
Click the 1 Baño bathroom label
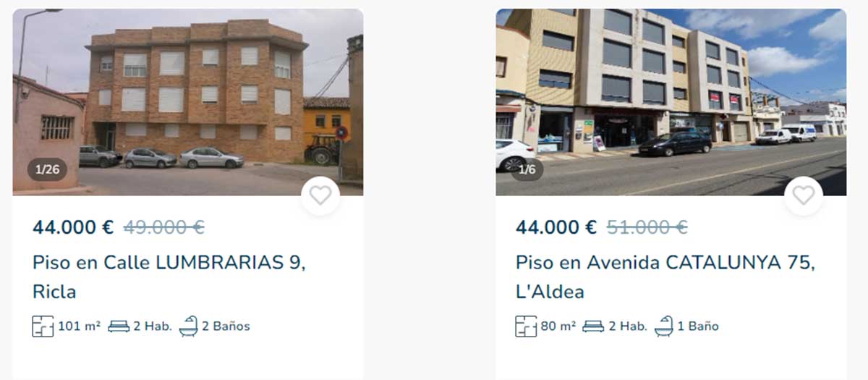[x=698, y=326]
